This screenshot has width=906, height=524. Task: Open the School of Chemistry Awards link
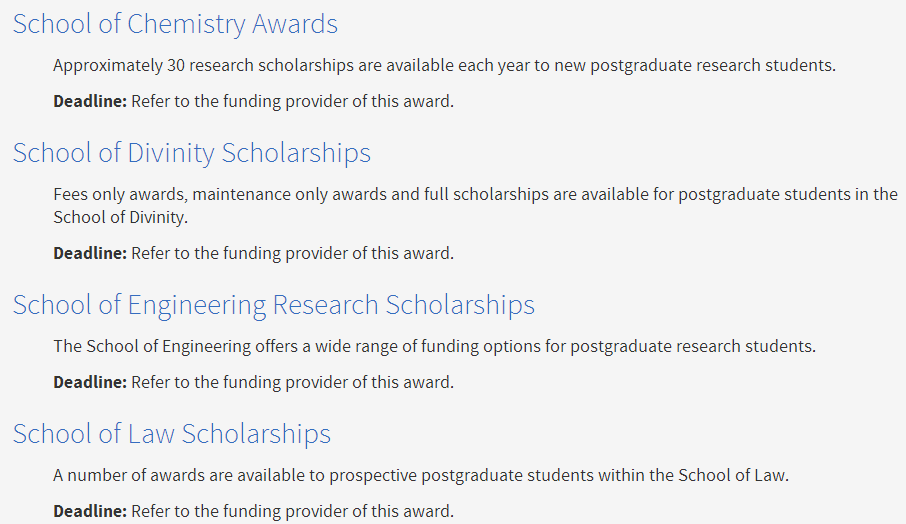pyautogui.click(x=175, y=25)
